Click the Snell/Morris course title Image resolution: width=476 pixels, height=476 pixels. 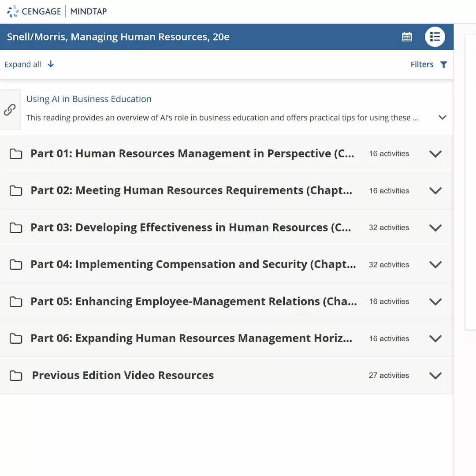coord(118,37)
